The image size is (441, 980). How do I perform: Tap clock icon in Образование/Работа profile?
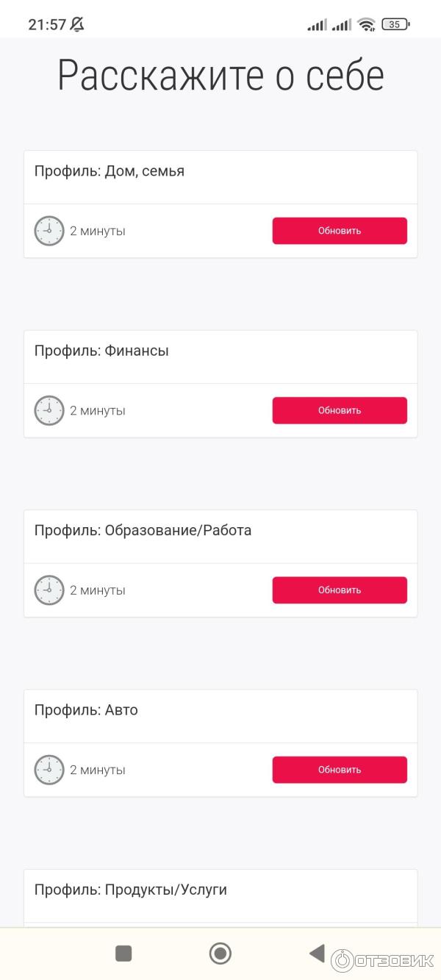(x=49, y=590)
